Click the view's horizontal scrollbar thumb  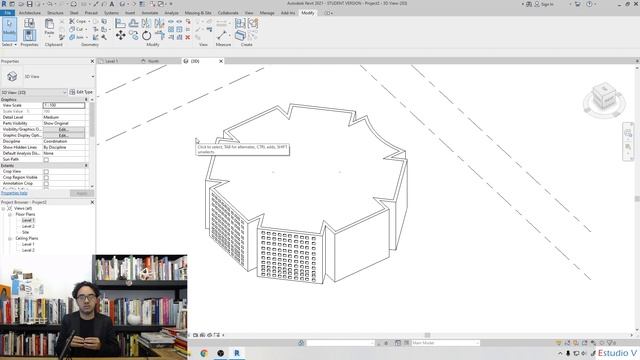click(427, 336)
